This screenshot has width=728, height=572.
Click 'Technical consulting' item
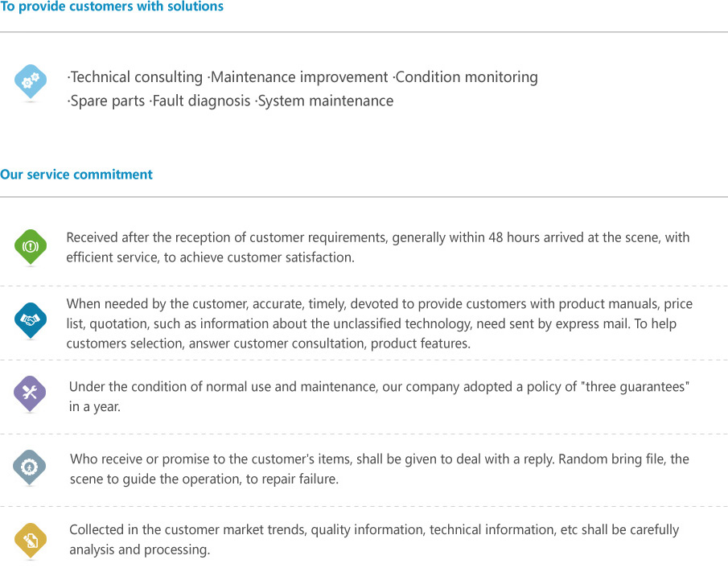pos(135,77)
